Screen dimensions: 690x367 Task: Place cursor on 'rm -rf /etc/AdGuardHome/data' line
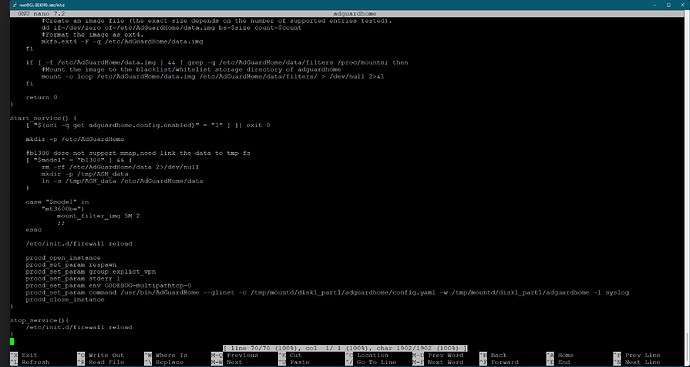[121, 167]
